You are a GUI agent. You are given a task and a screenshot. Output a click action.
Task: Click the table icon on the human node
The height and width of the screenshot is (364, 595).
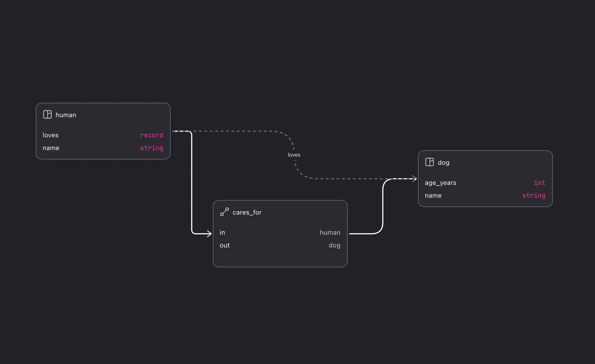(47, 115)
